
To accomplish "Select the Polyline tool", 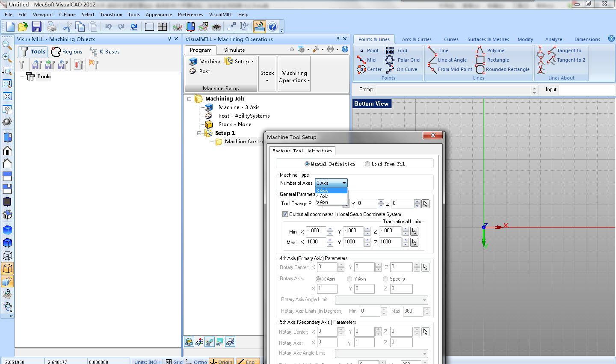I will 490,50.
